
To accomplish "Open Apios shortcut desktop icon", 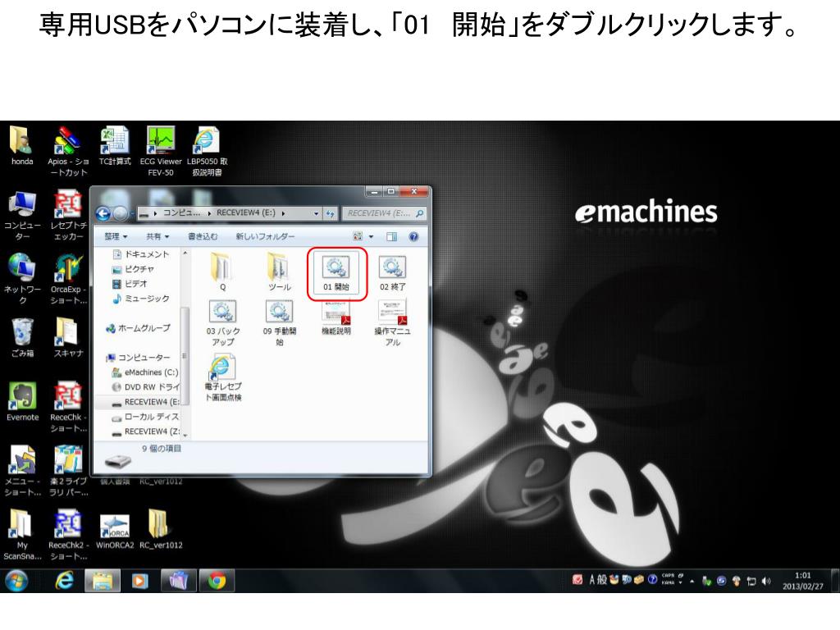I will point(67,151).
